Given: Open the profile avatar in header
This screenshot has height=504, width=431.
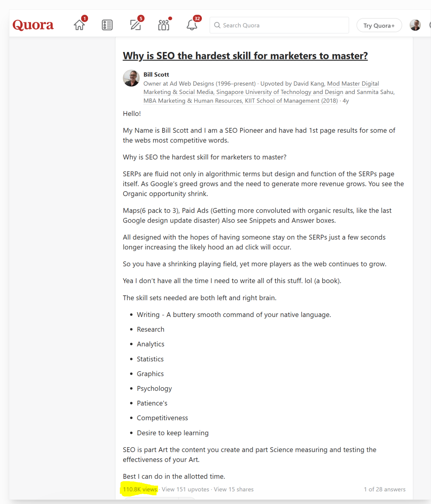Looking at the screenshot, I should [x=415, y=25].
